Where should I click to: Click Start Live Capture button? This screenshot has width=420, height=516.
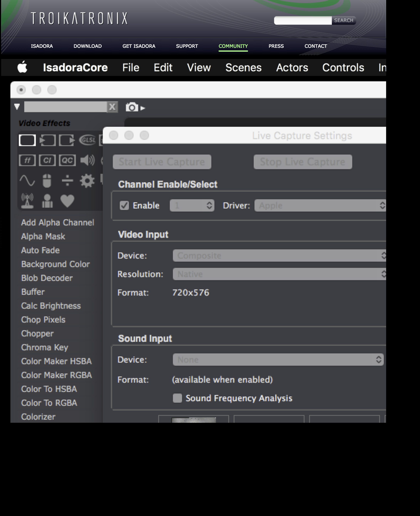click(162, 162)
